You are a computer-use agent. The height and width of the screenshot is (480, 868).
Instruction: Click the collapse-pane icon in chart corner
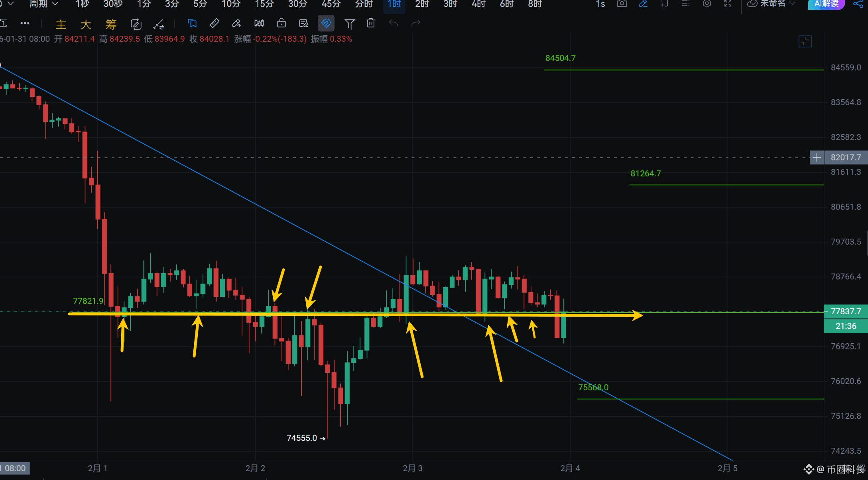(x=805, y=41)
